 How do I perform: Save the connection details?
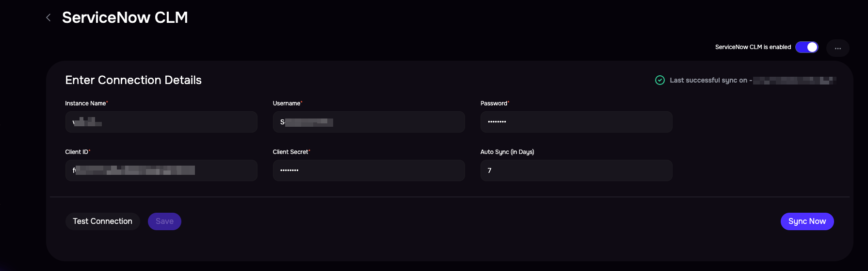[164, 221]
